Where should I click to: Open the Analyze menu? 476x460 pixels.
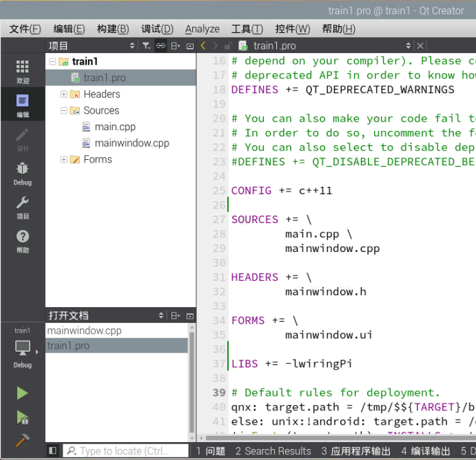202,29
